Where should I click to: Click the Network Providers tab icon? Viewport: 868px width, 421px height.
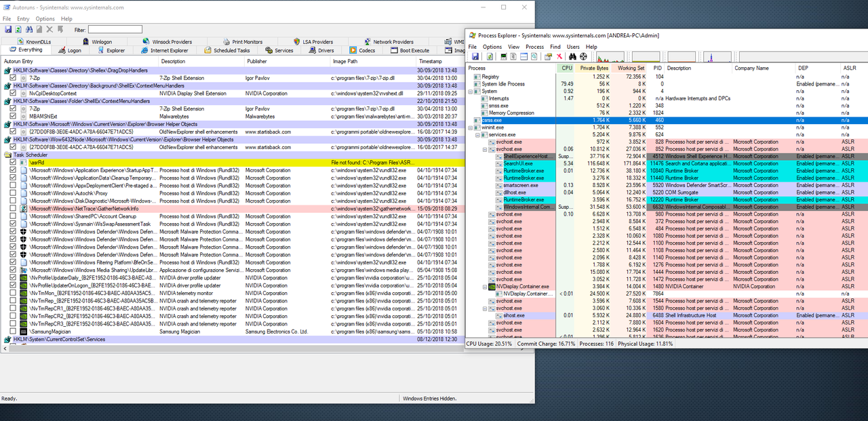(369, 41)
